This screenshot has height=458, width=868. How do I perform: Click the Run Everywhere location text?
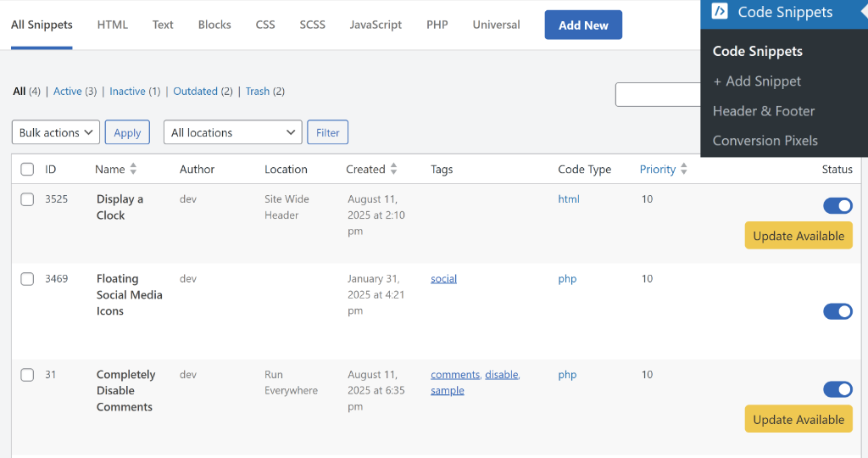pos(292,383)
